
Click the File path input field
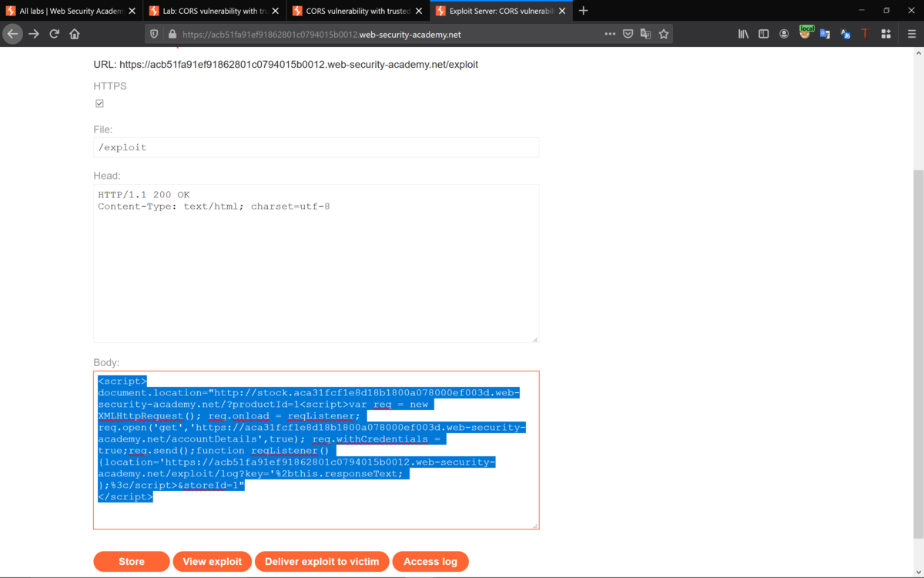[x=316, y=147]
